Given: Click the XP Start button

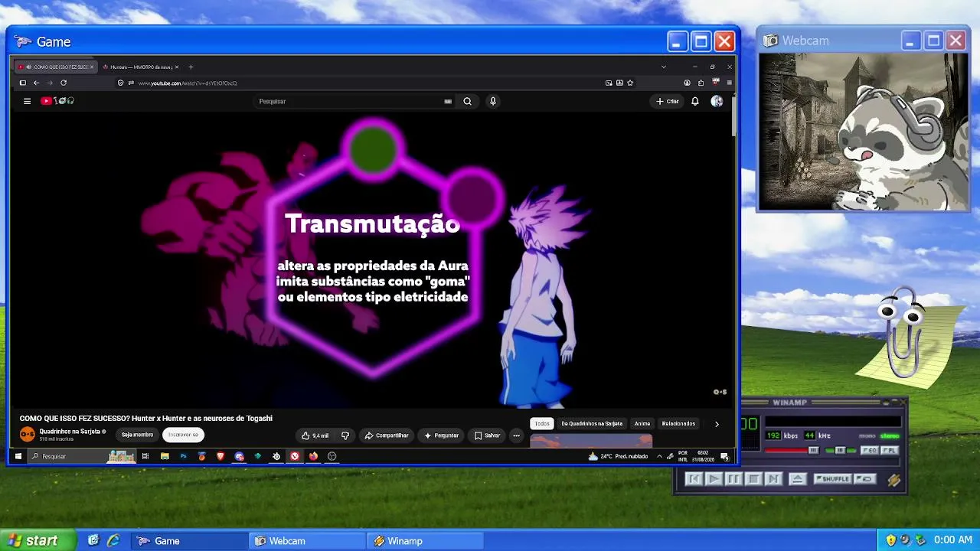Looking at the screenshot, I should point(38,540).
